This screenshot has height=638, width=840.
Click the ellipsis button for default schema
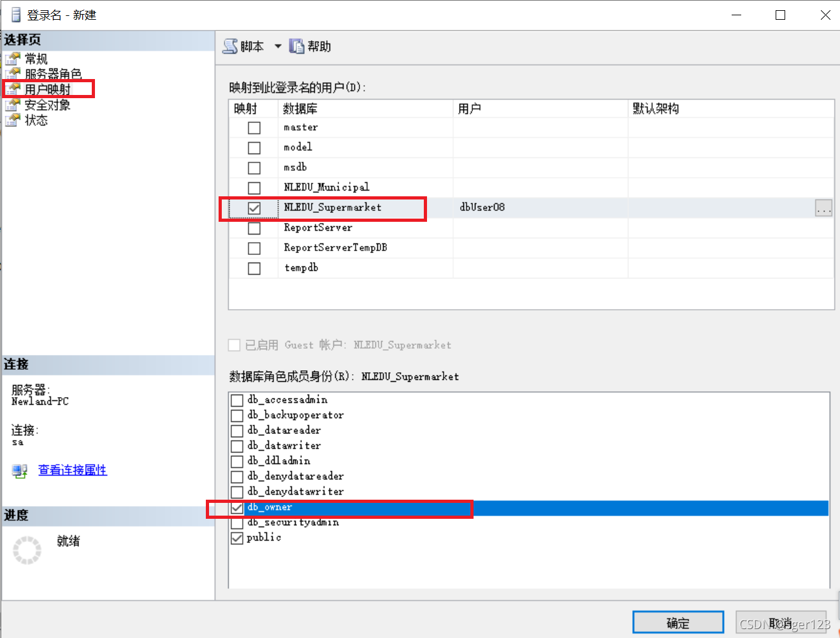click(823, 208)
